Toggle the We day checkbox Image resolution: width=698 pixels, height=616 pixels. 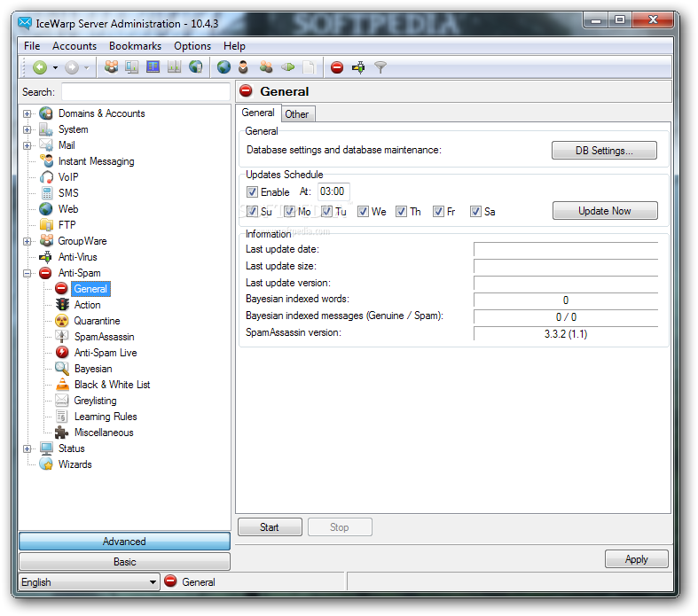(x=364, y=211)
